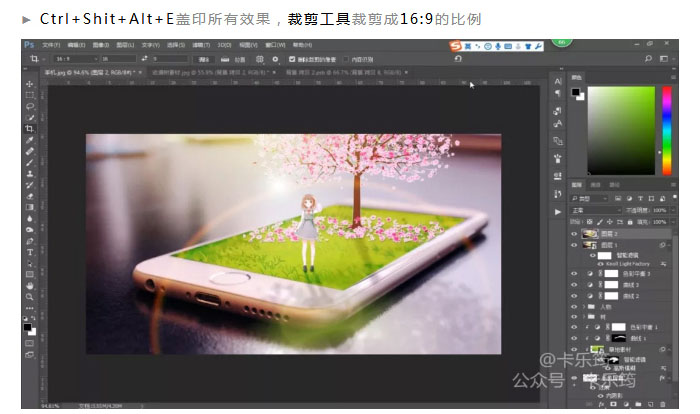Select the Move tool
Image resolution: width=700 pixels, height=414 pixels.
(30, 84)
